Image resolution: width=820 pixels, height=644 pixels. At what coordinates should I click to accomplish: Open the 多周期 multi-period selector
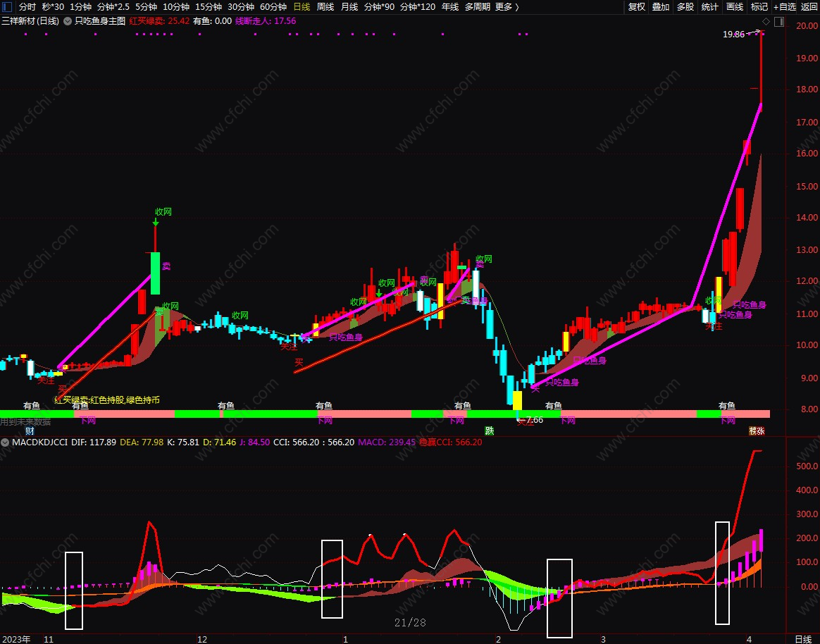[x=476, y=7]
